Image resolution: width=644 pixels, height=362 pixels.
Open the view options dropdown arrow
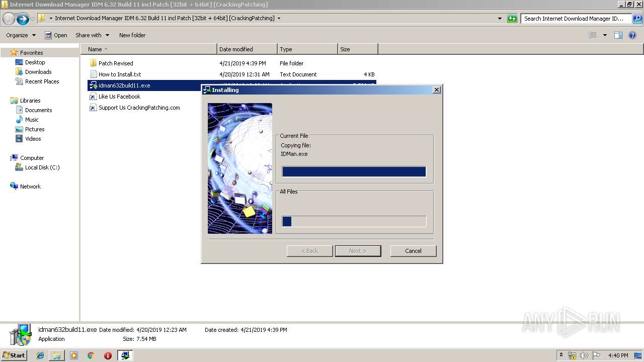click(605, 35)
